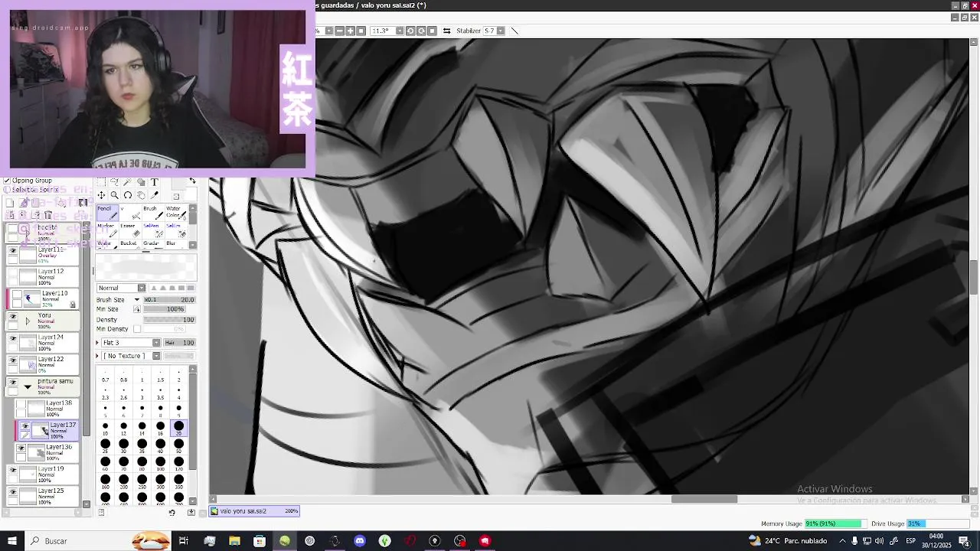Delete layer using the trash icon
Viewport: 980px width, 551px height.
click(49, 215)
